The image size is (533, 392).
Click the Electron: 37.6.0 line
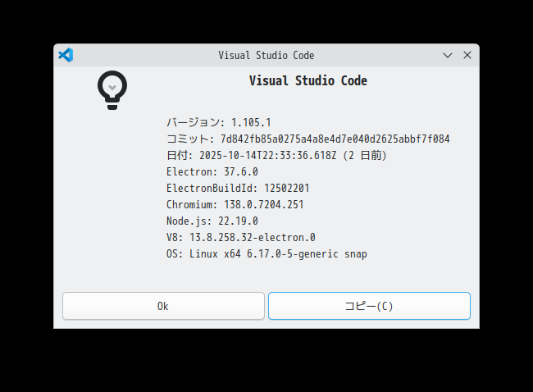click(212, 172)
